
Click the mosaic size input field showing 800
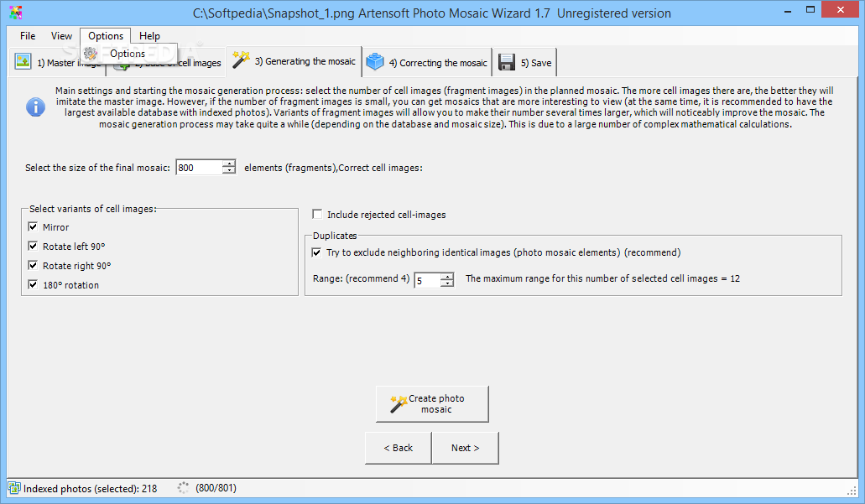199,168
